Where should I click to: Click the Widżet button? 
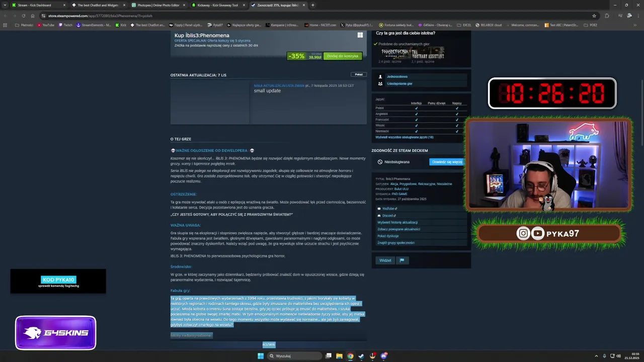385,260
